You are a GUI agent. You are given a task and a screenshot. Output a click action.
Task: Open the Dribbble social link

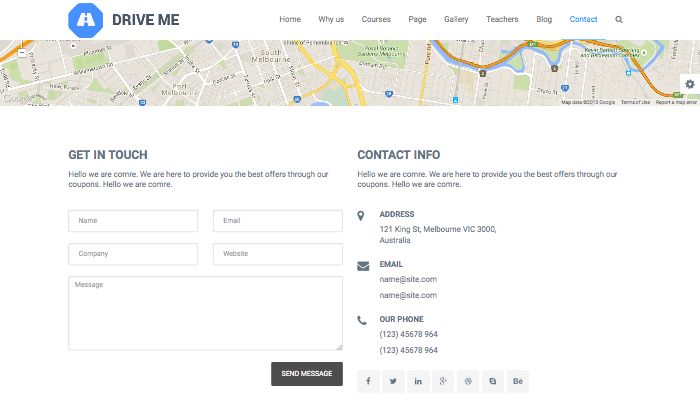(468, 381)
